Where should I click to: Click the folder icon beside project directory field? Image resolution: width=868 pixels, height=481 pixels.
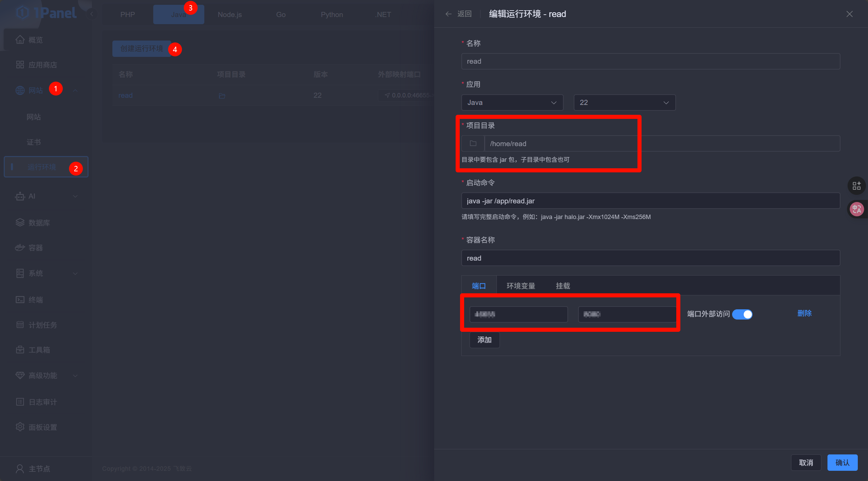[473, 143]
